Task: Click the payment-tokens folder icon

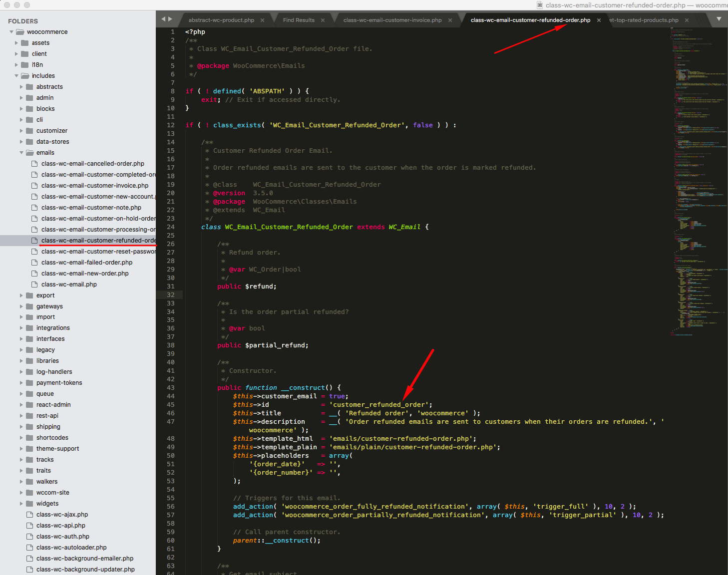Action: point(29,383)
